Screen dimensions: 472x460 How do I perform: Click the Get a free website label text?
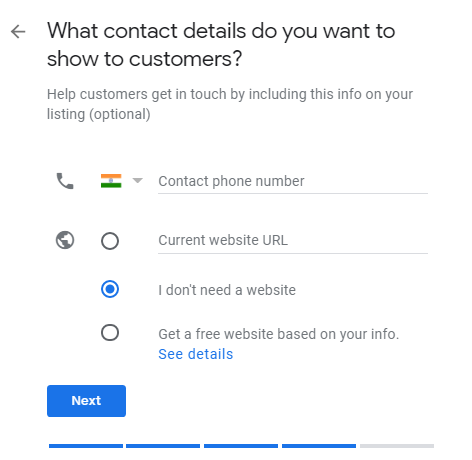pos(279,334)
